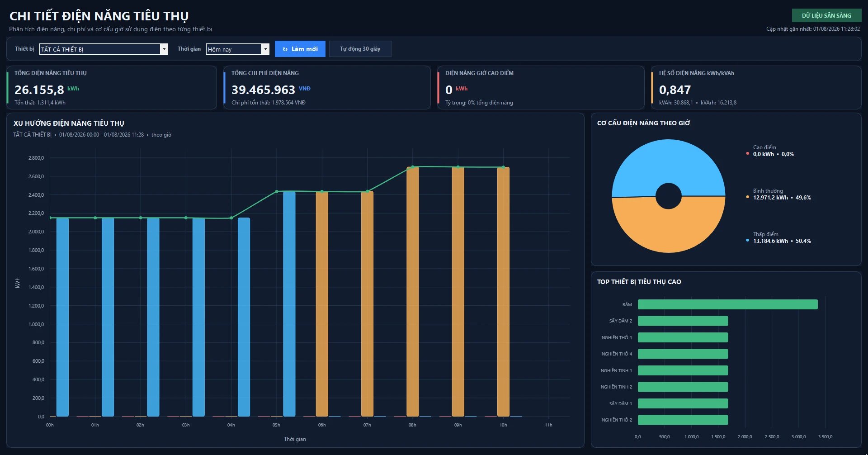This screenshot has height=455, width=868.
Task: Click the Làm mới refresh button
Action: (300, 49)
